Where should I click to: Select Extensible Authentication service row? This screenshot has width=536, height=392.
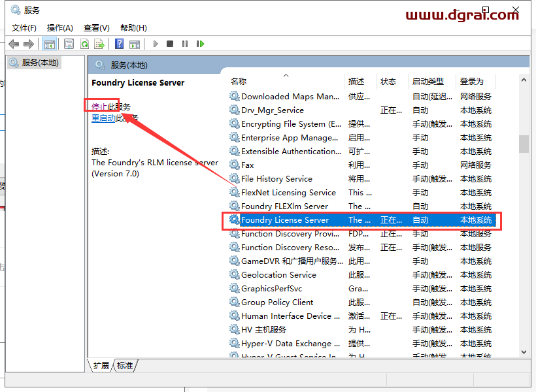[x=362, y=151]
